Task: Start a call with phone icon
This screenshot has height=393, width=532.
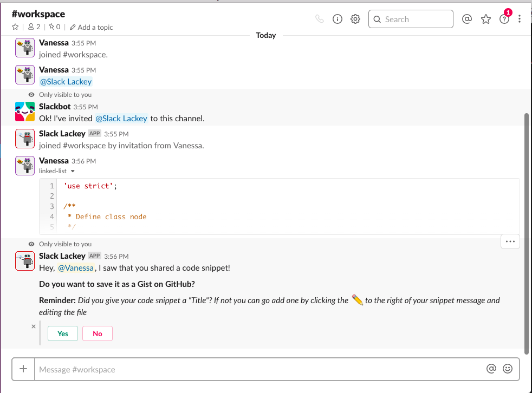Action: (319, 19)
